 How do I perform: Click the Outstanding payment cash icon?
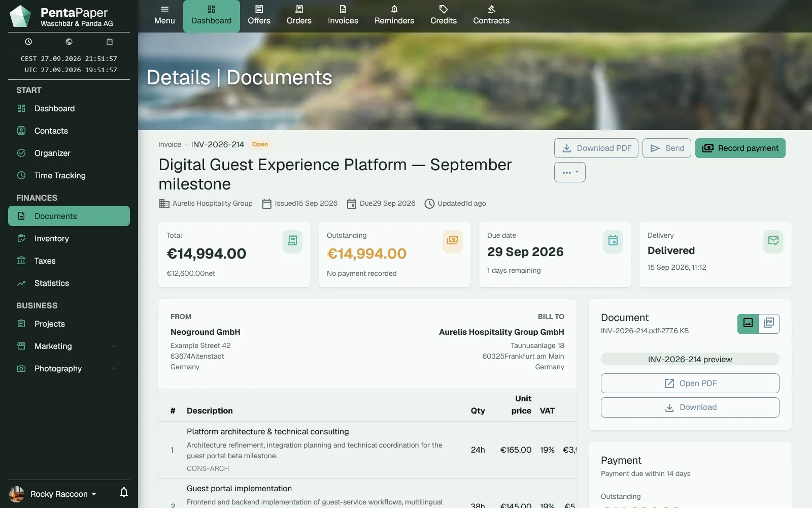point(453,241)
